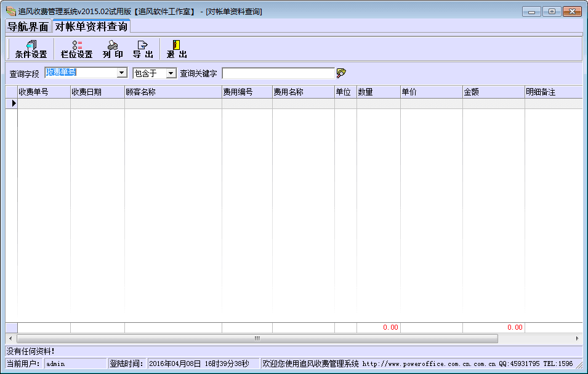Click the 费用名称 column header
This screenshot has width=588, height=374.
tap(303, 92)
